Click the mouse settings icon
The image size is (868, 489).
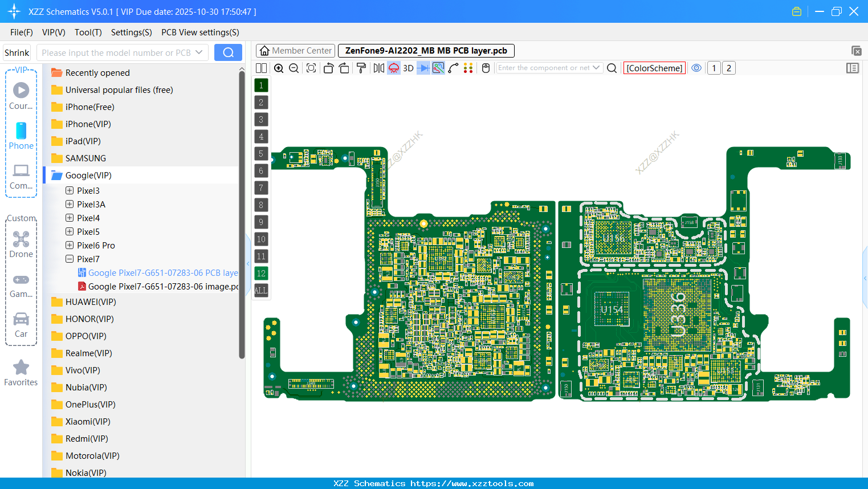click(x=486, y=68)
